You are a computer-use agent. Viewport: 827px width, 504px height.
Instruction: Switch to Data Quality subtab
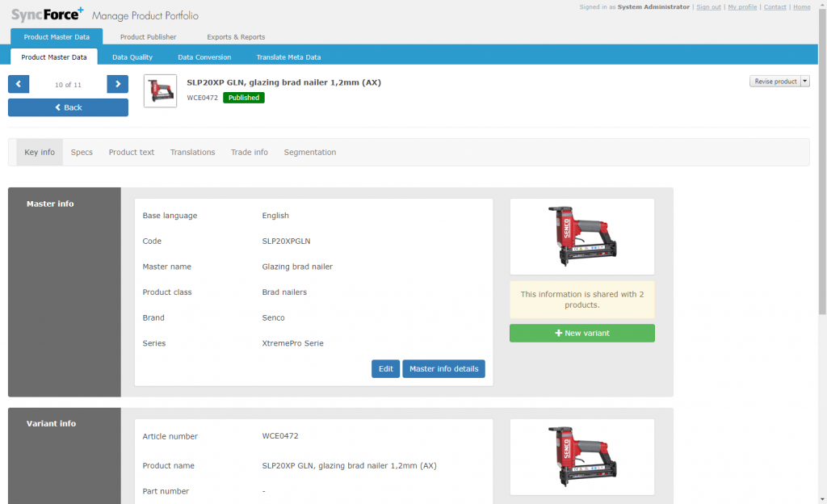(132, 57)
